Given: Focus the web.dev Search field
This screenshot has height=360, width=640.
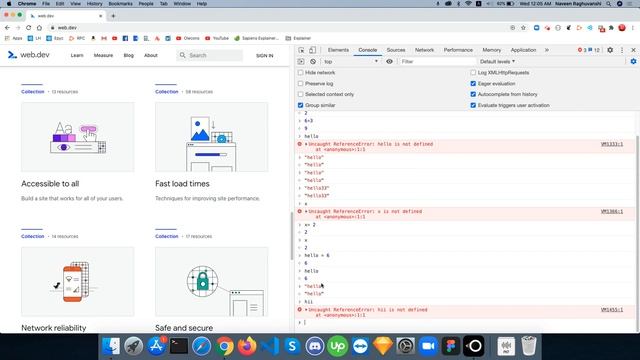Looking at the screenshot, I should click(x=210, y=55).
